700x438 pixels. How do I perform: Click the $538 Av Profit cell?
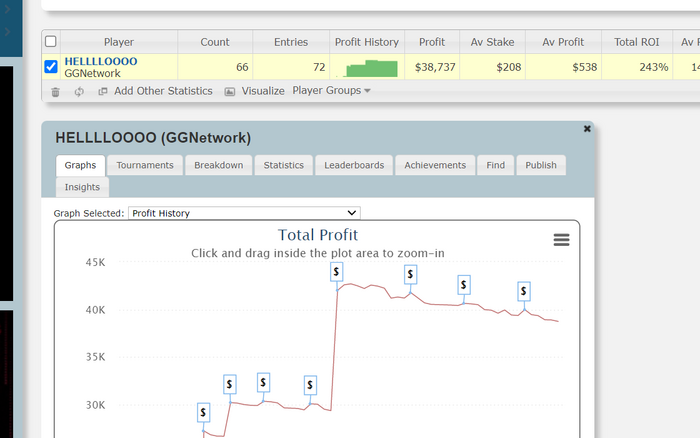pyautogui.click(x=563, y=67)
